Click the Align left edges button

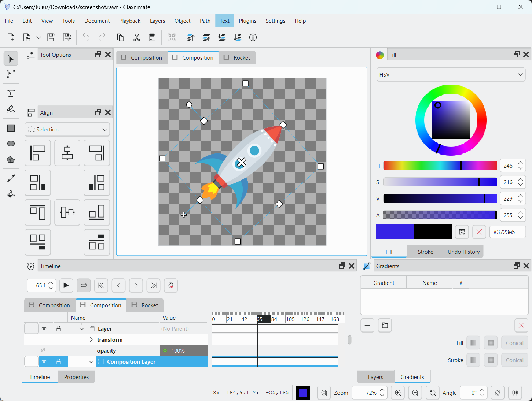(x=38, y=153)
